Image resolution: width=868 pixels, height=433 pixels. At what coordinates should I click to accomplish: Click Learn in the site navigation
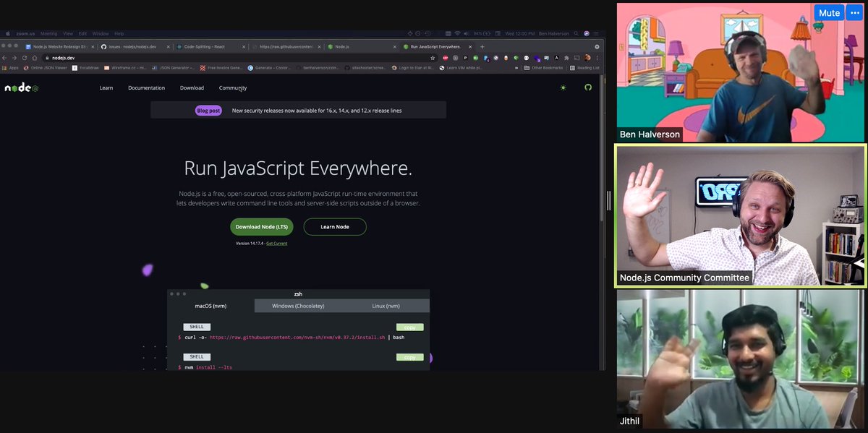pos(106,87)
